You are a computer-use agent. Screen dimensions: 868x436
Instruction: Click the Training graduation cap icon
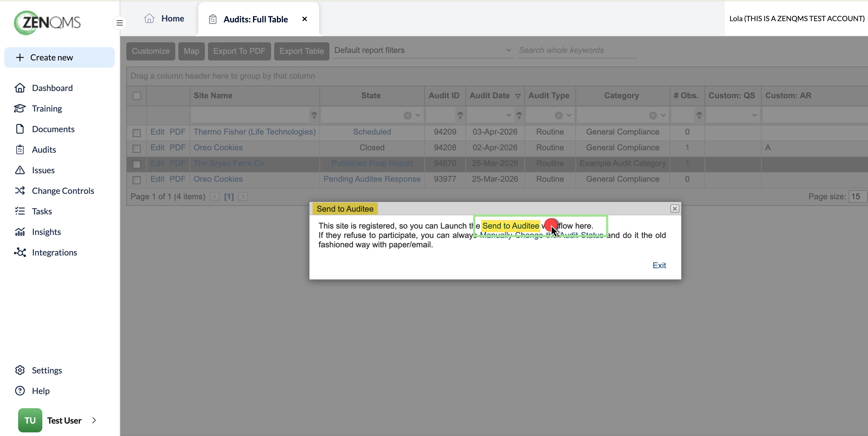point(20,108)
